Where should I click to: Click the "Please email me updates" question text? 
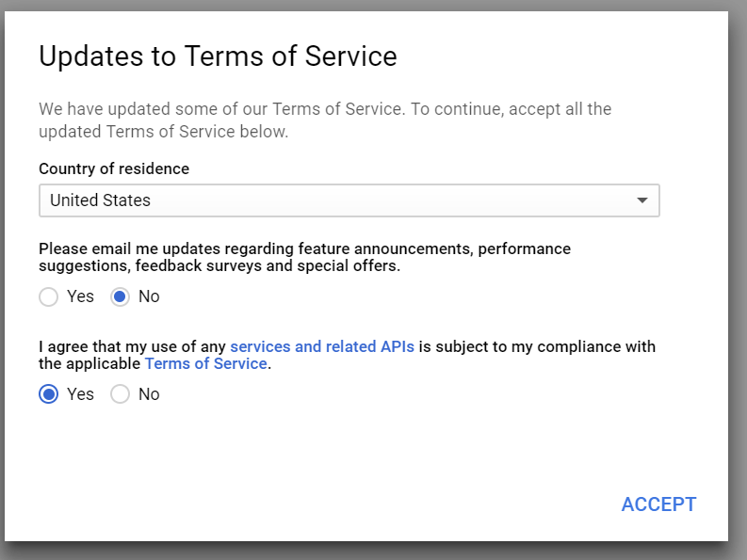(304, 257)
